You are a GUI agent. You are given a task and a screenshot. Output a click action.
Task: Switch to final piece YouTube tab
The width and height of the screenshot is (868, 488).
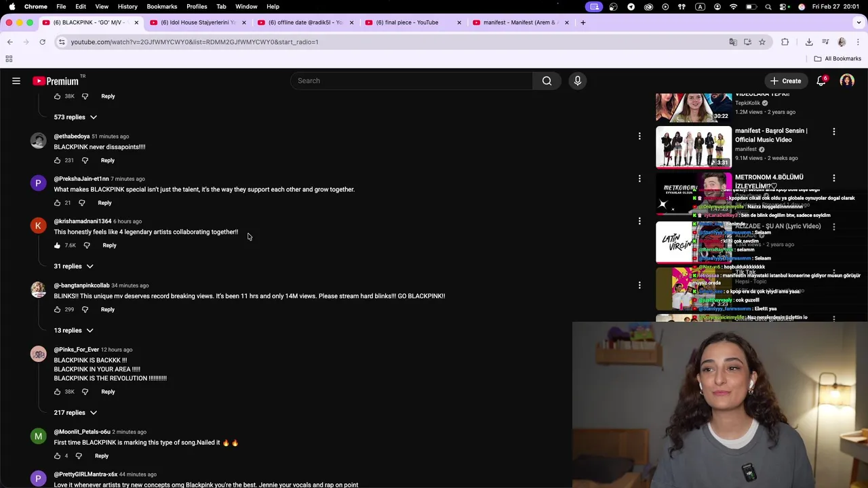click(412, 22)
